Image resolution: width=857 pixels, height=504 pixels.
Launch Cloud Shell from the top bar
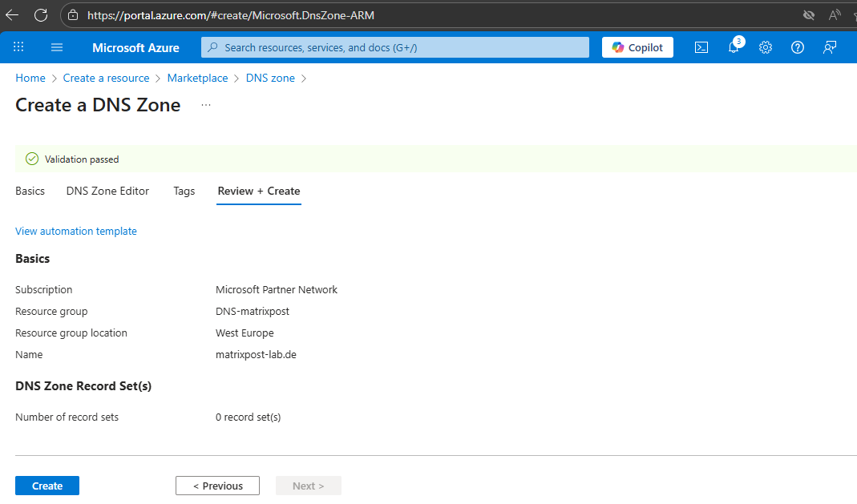(701, 47)
